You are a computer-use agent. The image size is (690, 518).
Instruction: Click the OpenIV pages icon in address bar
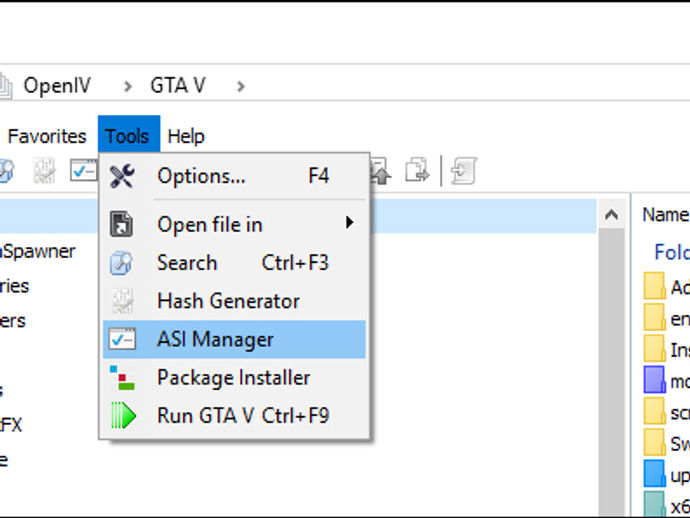pyautogui.click(x=6, y=86)
